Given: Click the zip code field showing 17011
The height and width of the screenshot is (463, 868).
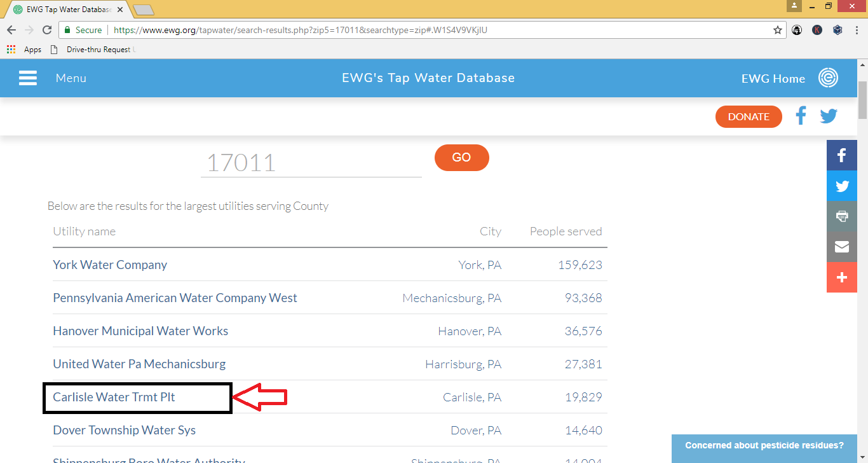Looking at the screenshot, I should pos(311,162).
